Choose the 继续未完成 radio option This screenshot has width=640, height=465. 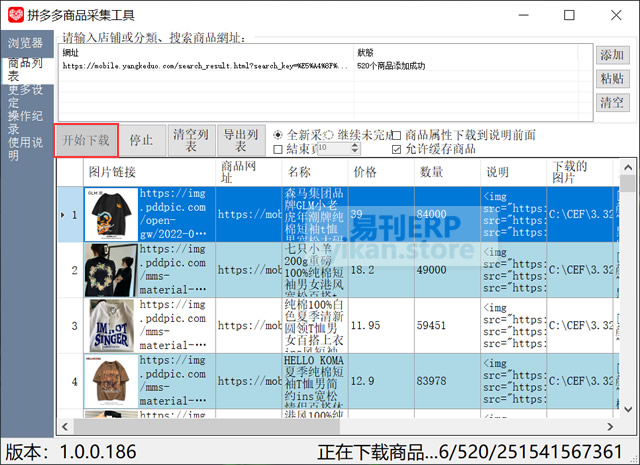tap(328, 135)
